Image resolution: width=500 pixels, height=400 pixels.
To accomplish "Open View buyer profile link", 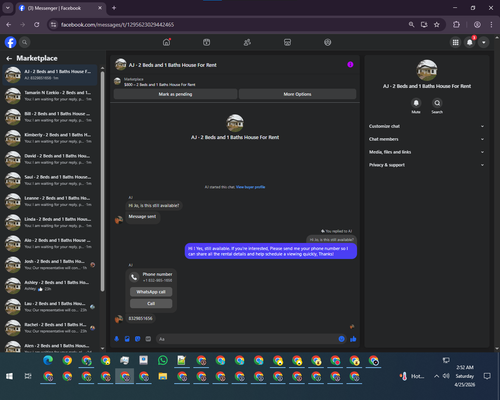I will pos(250,187).
